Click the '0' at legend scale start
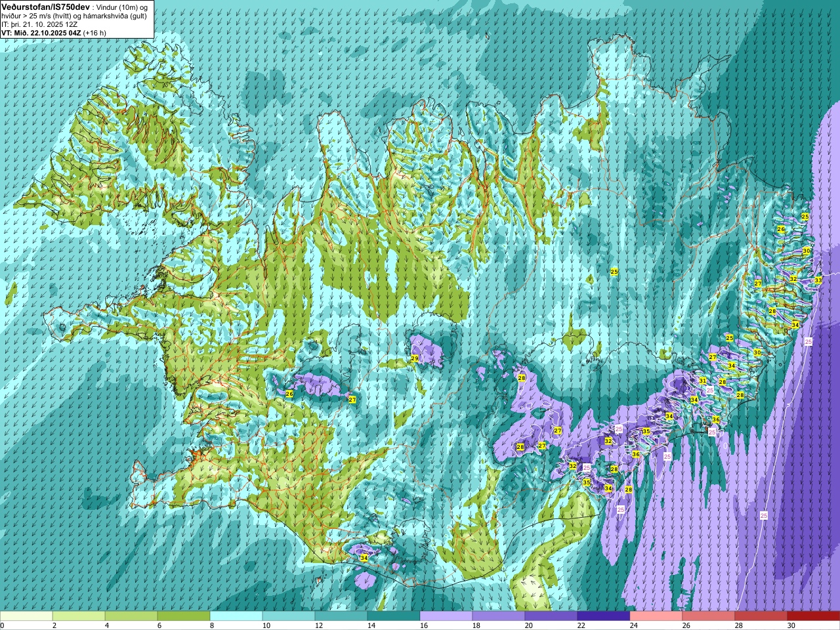 [x=3, y=625]
